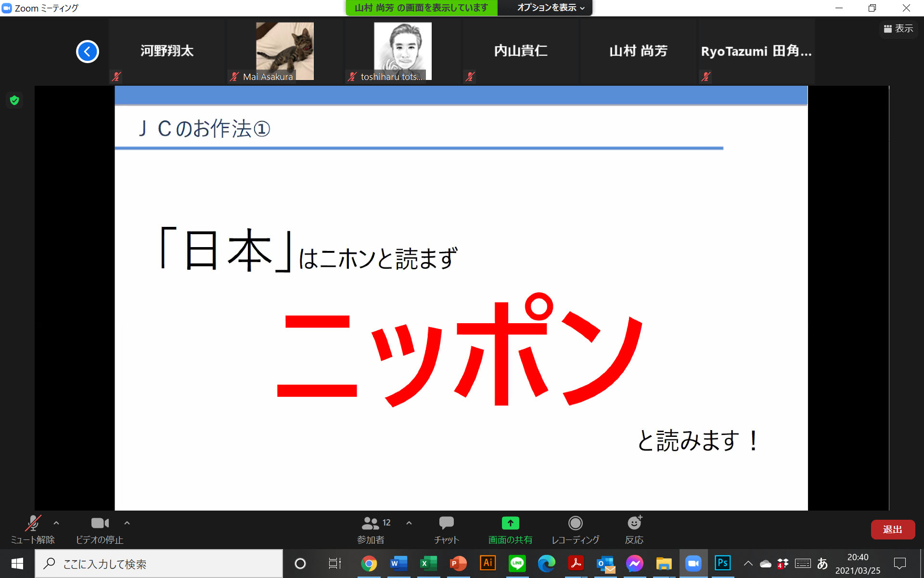Image resolution: width=924 pixels, height=578 pixels.
Task: Expand video options arrow next to camera
Action: [x=127, y=523]
